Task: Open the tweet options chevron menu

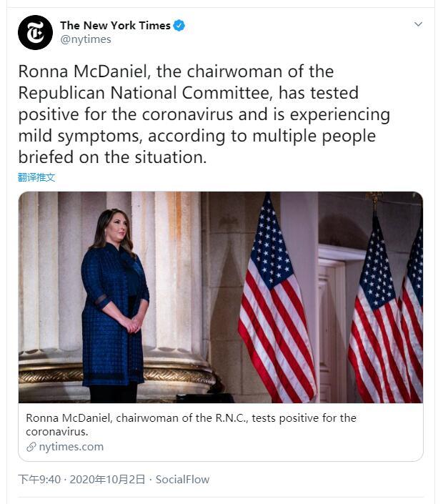Action: (419, 24)
